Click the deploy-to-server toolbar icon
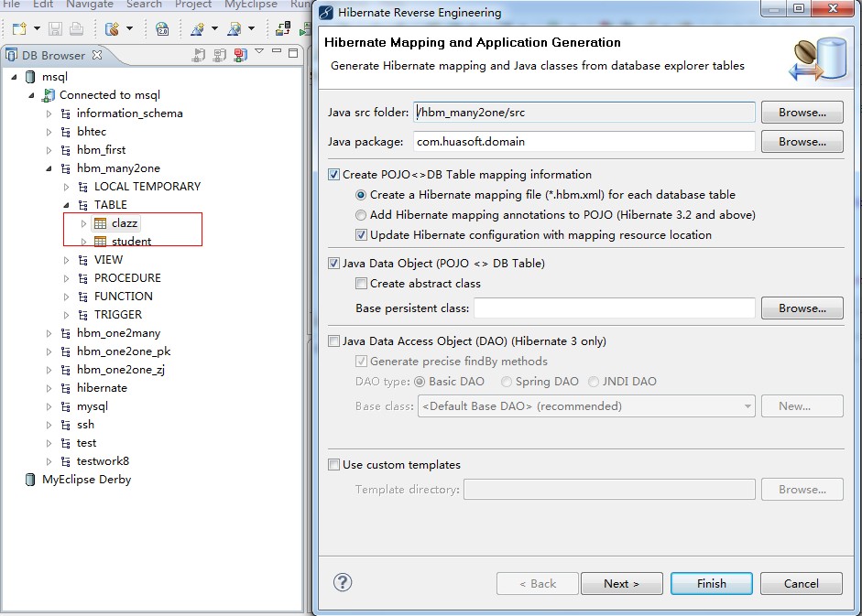 tap(283, 28)
